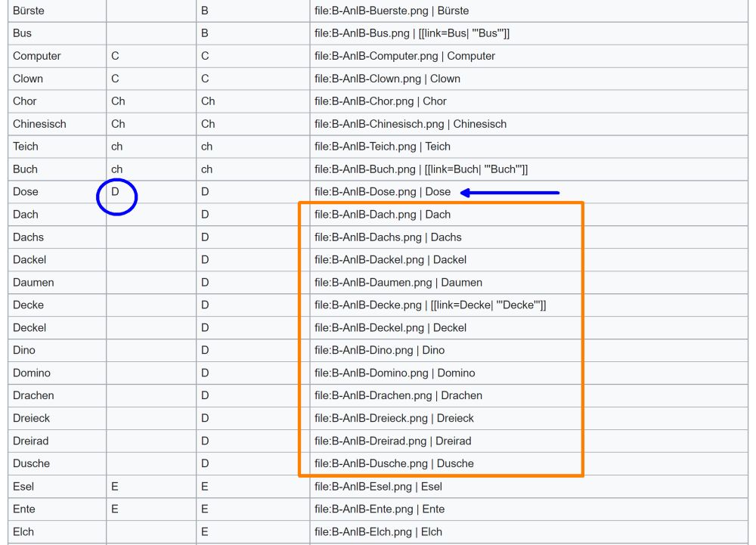756x545 pixels.
Task: Click the "Esel" name in the first column
Action: coord(23,487)
